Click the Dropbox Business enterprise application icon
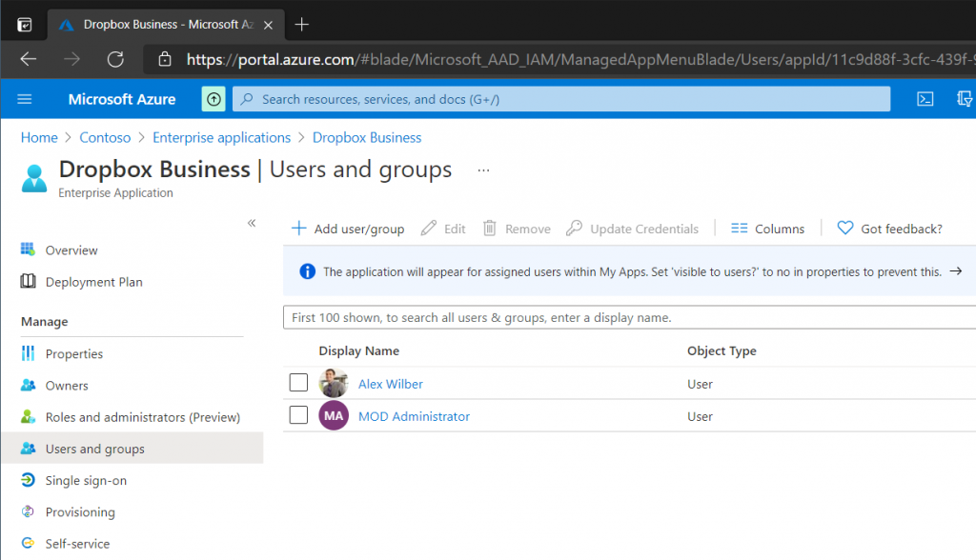 (34, 179)
